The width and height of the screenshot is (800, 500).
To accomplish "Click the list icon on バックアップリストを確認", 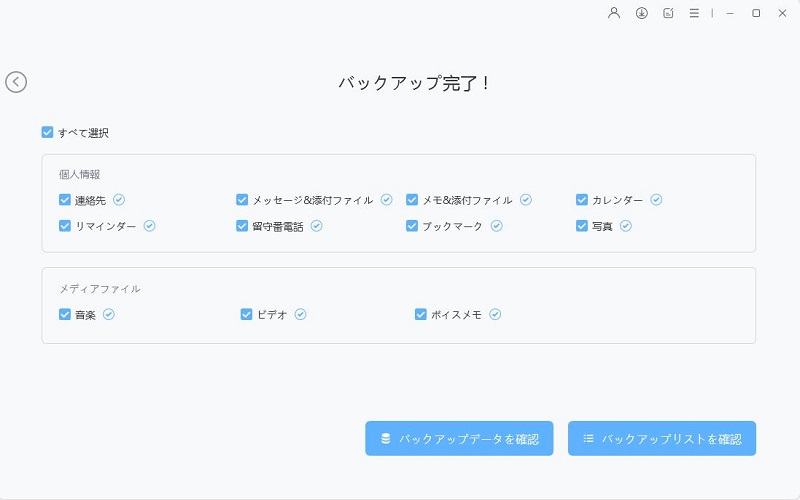I will coord(589,439).
